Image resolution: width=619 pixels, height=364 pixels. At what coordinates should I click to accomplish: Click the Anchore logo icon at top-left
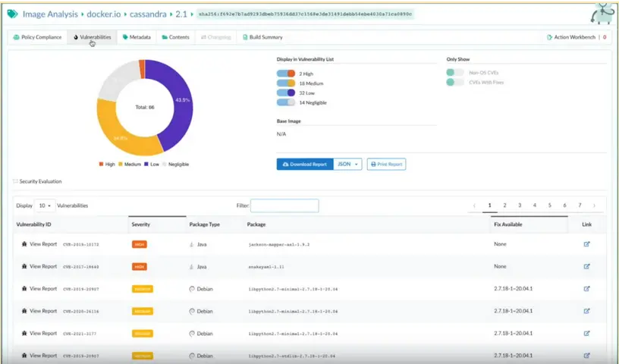coord(12,14)
